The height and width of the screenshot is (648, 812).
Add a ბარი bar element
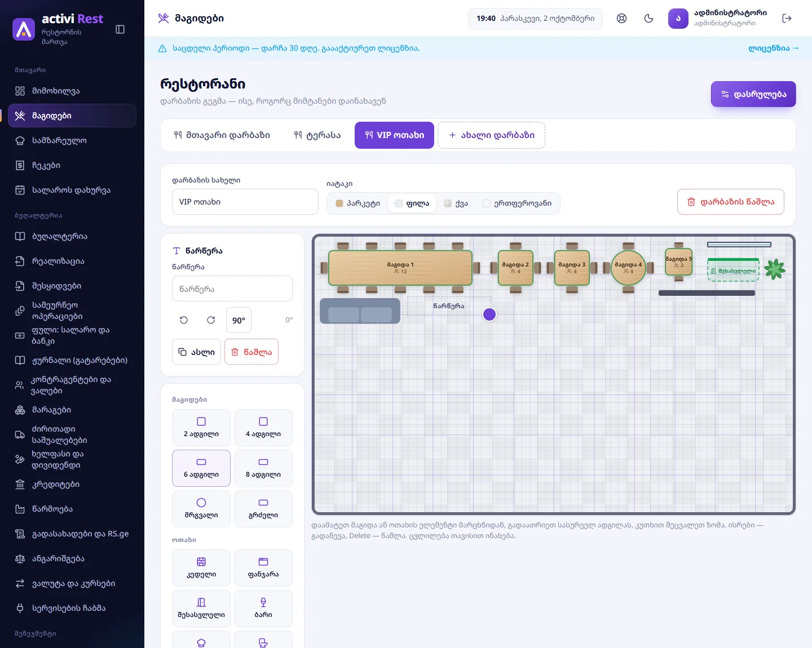[263, 609]
